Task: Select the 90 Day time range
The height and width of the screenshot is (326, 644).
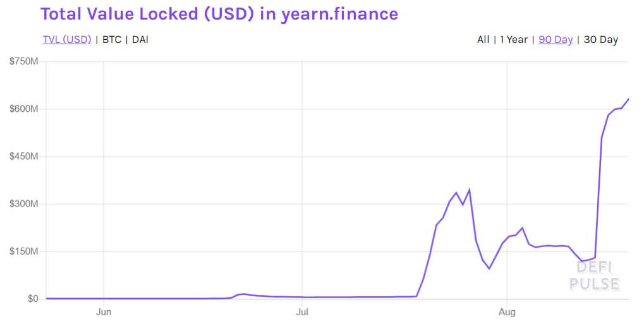Action: [x=556, y=39]
